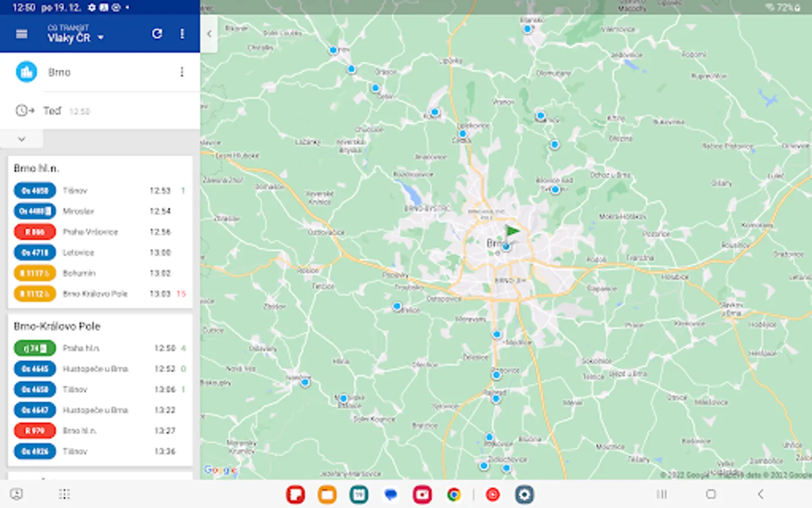Show recent apps with the three-line button
Viewport: 812px width, 508px height.
pyautogui.click(x=661, y=494)
